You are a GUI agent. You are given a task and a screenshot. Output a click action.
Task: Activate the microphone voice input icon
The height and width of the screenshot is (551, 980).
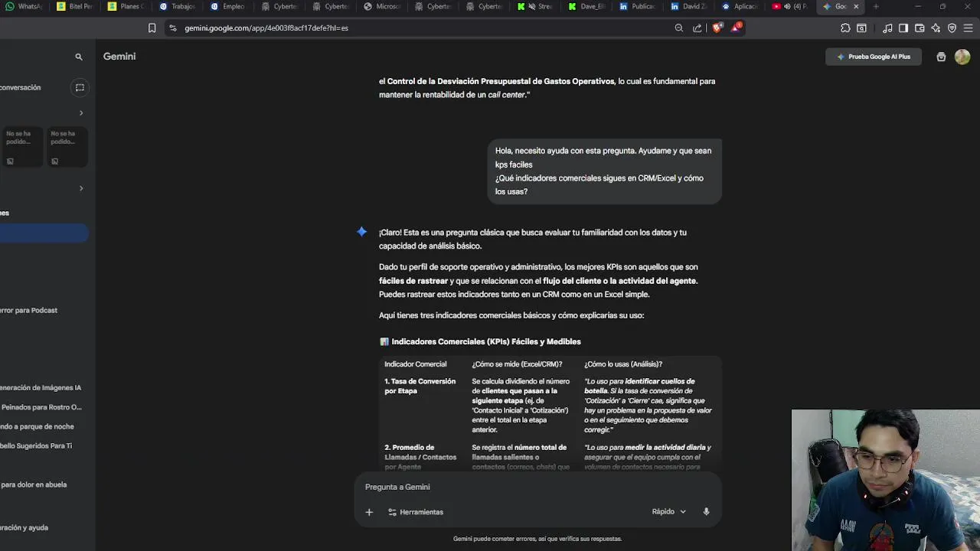coord(706,511)
